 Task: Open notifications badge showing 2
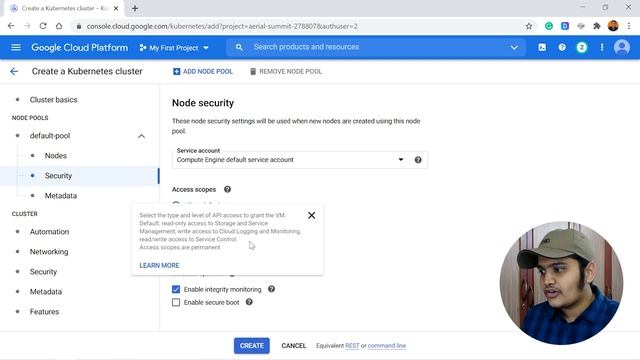pyautogui.click(x=582, y=47)
